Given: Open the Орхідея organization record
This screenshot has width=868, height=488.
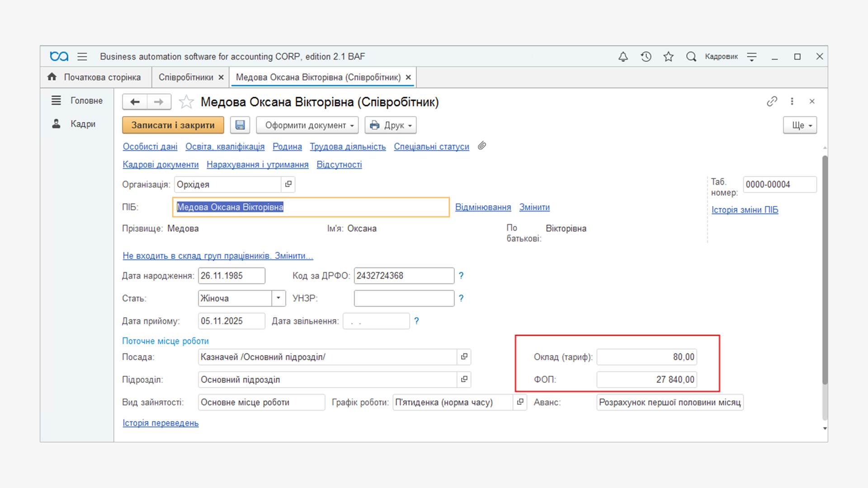Looking at the screenshot, I should click(x=288, y=184).
